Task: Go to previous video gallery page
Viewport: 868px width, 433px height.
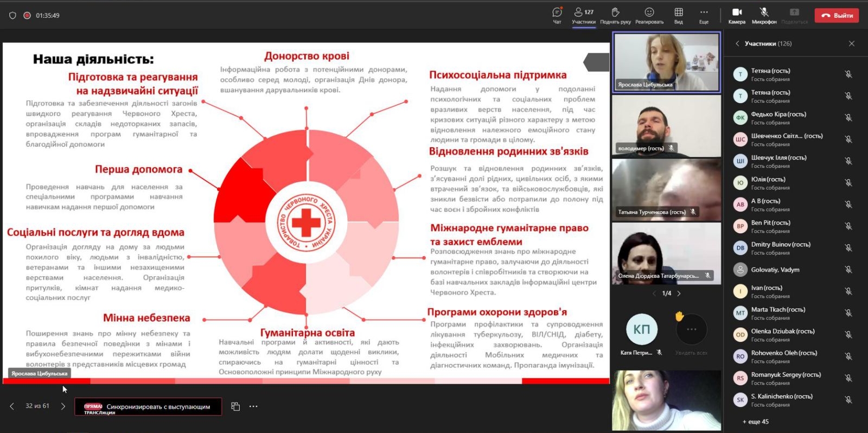Action: pos(654,294)
